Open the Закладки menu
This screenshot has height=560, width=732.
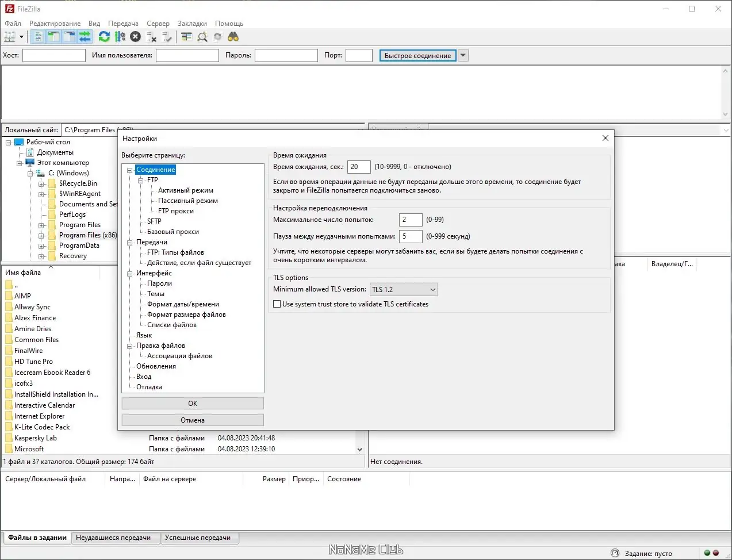[192, 24]
